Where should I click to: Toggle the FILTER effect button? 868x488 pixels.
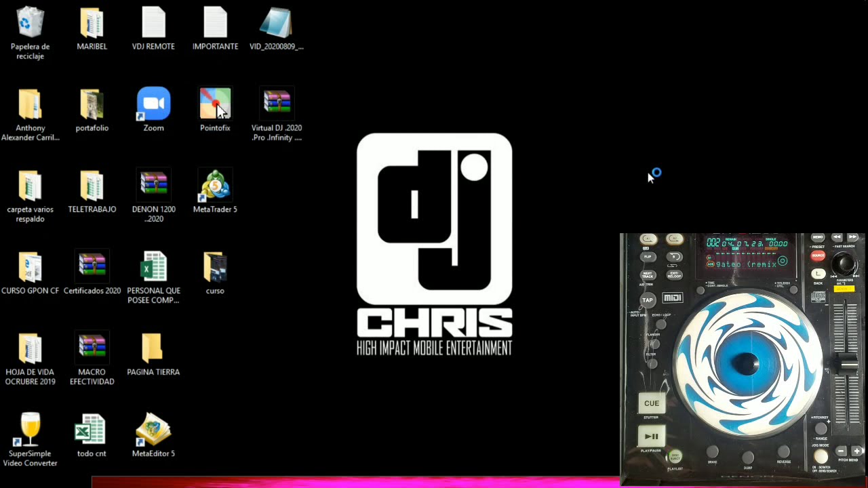pos(652,364)
